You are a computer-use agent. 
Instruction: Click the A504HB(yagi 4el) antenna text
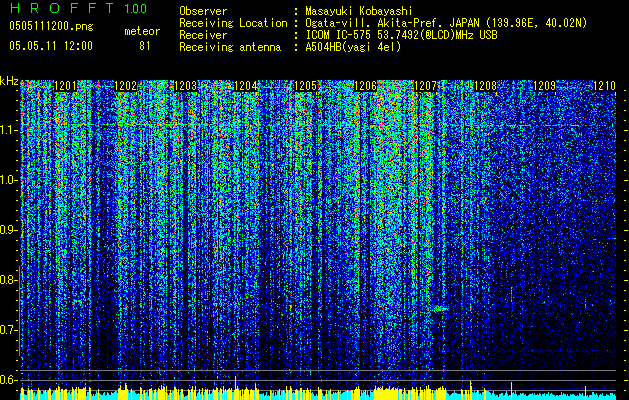353,47
